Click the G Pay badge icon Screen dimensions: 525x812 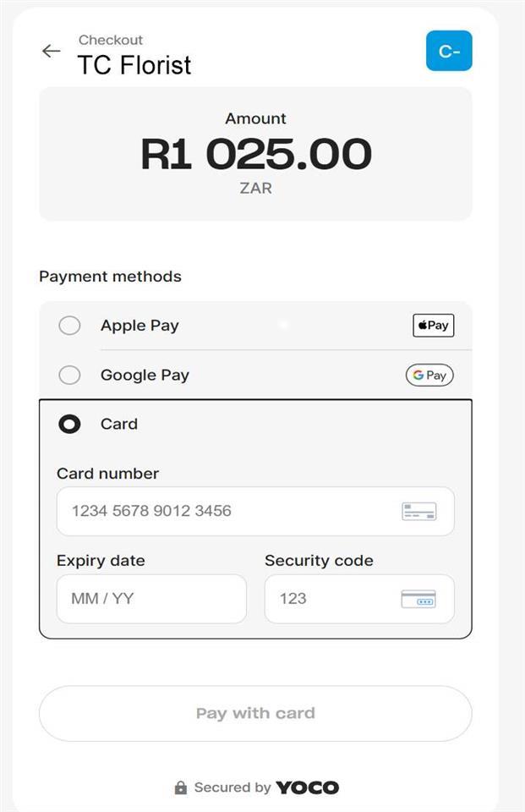pyautogui.click(x=429, y=375)
